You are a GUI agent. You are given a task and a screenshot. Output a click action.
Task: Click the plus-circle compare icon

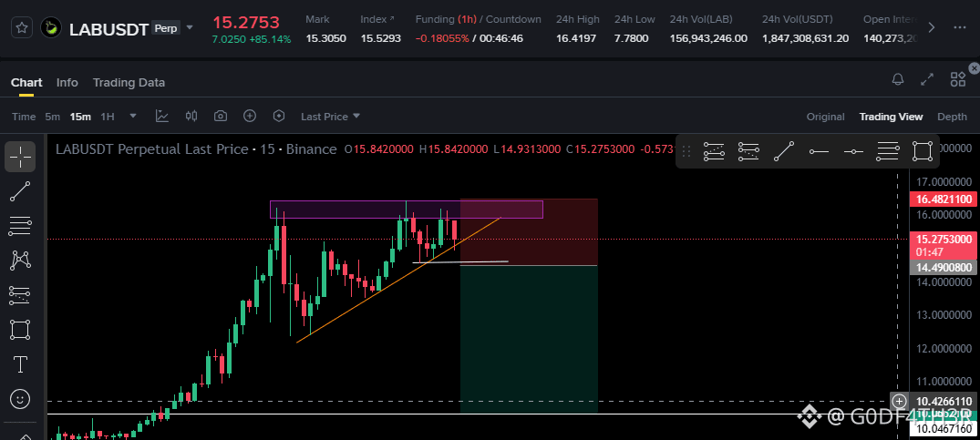250,116
